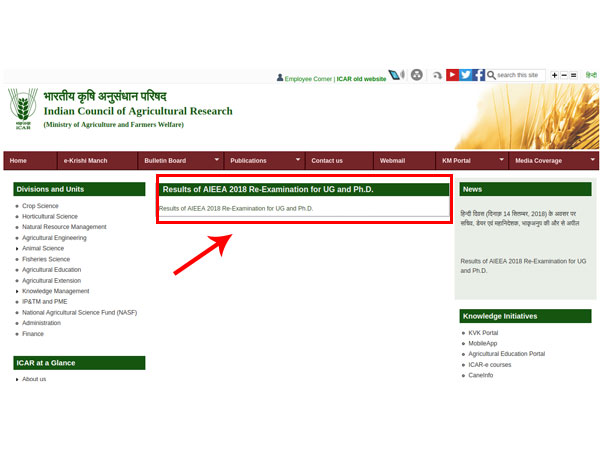Open Finance link

point(33,334)
